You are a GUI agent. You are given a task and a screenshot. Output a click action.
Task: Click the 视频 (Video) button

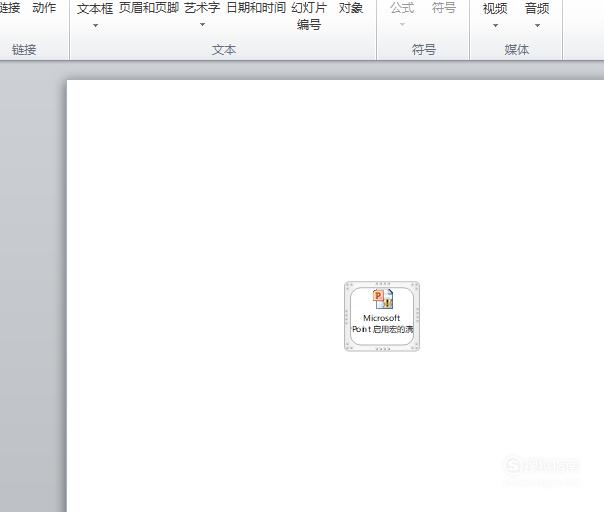point(495,8)
